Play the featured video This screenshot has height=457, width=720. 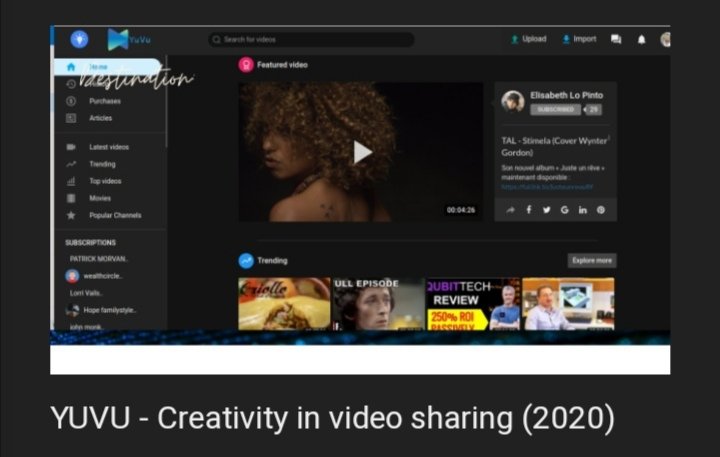coord(362,152)
